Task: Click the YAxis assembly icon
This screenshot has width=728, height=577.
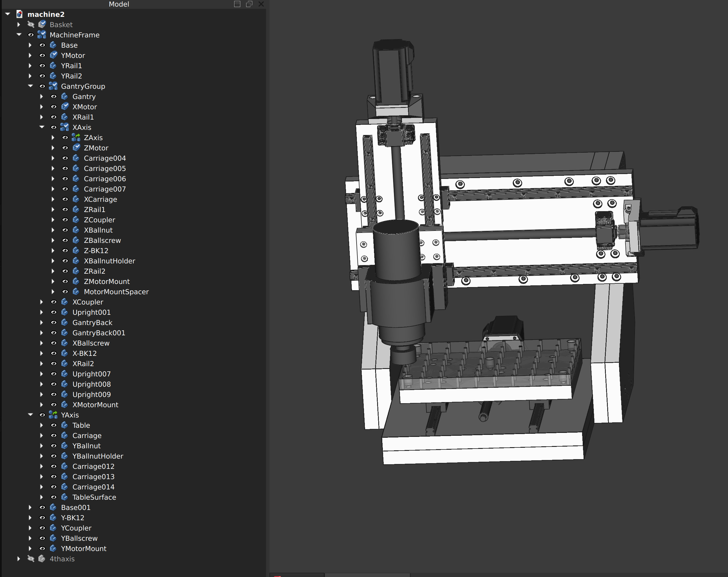Action: coord(53,415)
